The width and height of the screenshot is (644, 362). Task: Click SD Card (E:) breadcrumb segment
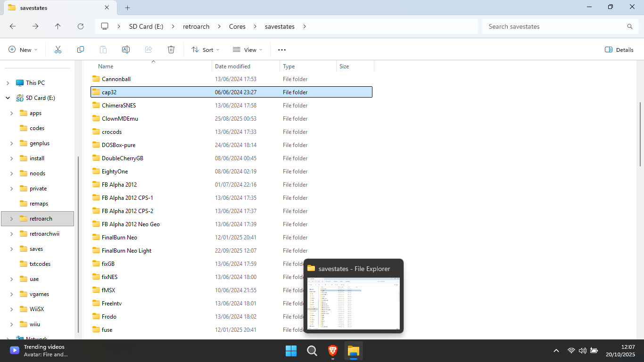[146, 26]
